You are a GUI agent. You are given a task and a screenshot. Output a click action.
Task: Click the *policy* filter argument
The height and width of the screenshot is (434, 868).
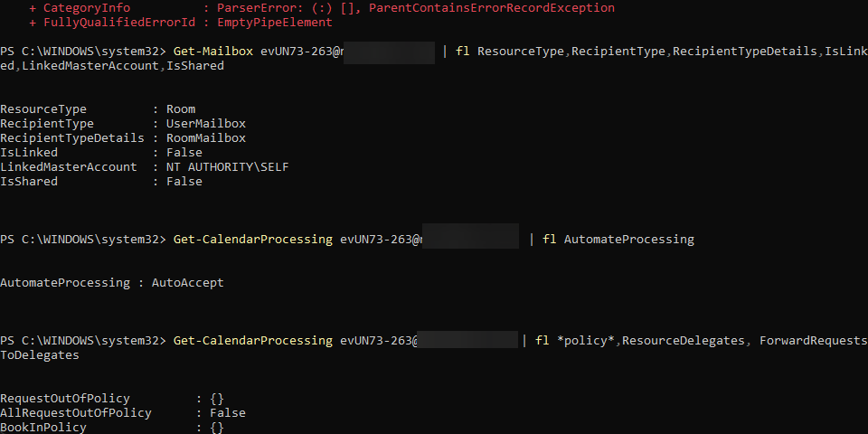(x=586, y=341)
